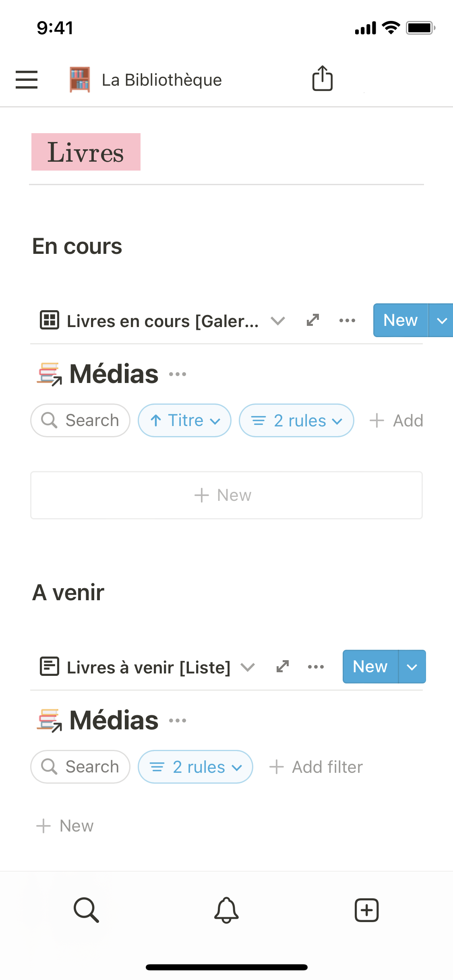Open dropdown arrow beside lower New button
453x980 pixels.
(x=412, y=667)
